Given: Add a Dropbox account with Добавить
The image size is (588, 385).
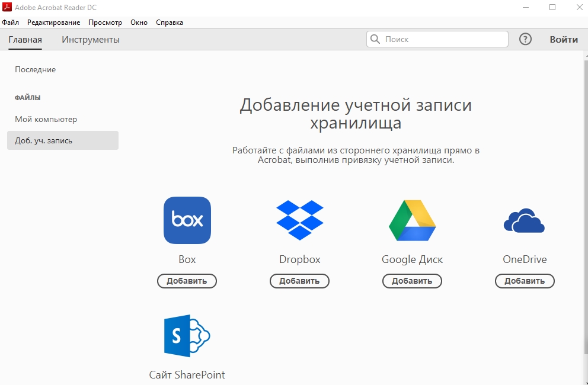Looking at the screenshot, I should coord(299,281).
